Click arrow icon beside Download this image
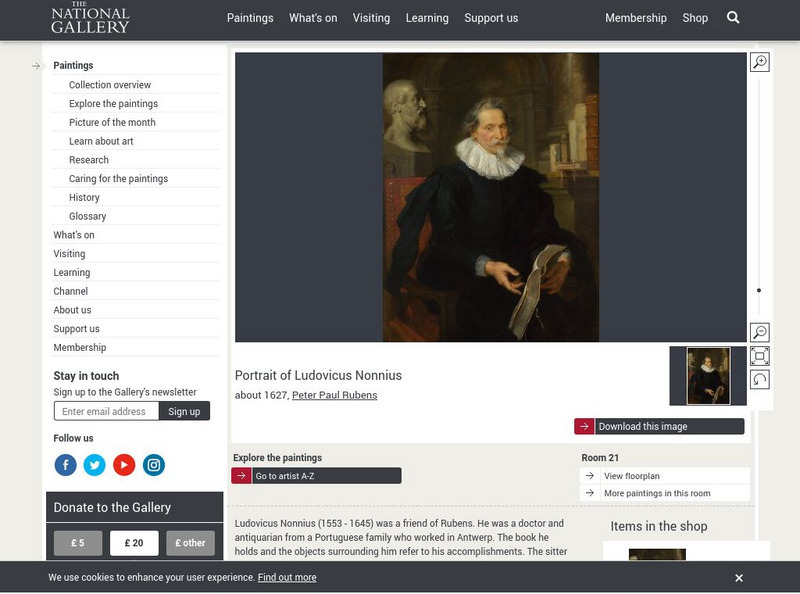The height and width of the screenshot is (594, 800). [x=584, y=426]
